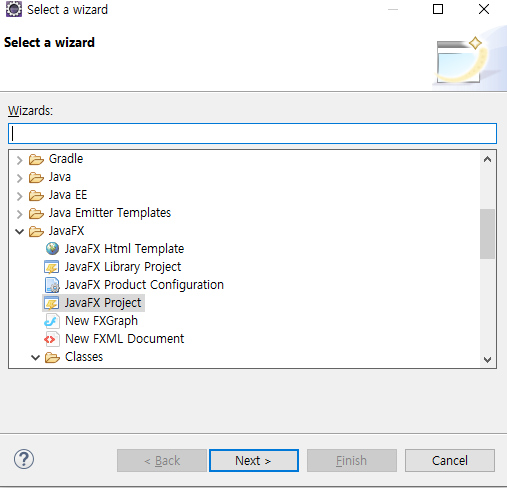Close the Select a wizard window

pos(484,9)
